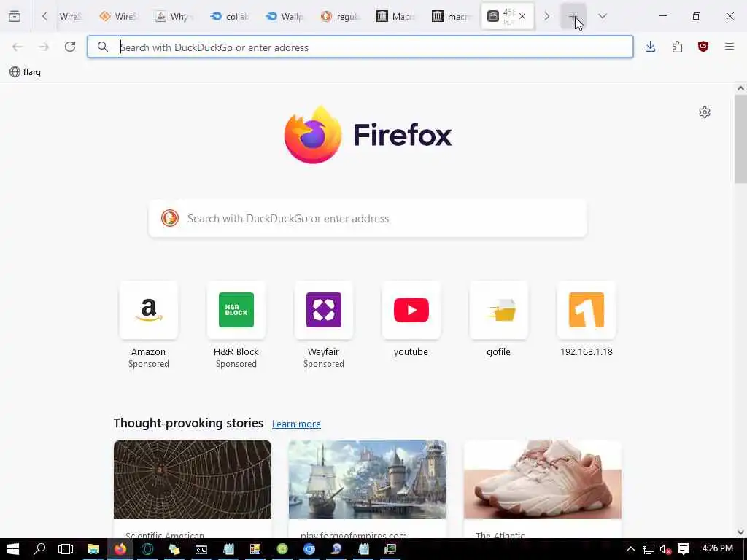The height and width of the screenshot is (560, 747).
Task: Switch to the collab tab
Action: coord(230,16)
